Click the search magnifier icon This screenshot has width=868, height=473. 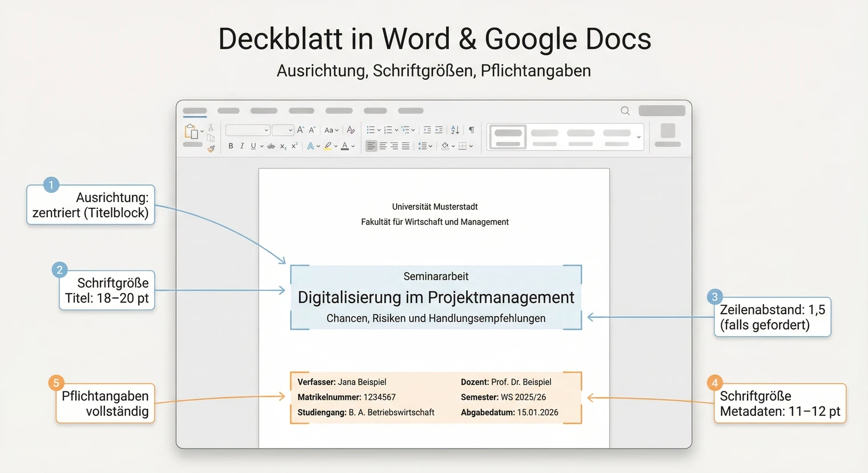tap(625, 110)
